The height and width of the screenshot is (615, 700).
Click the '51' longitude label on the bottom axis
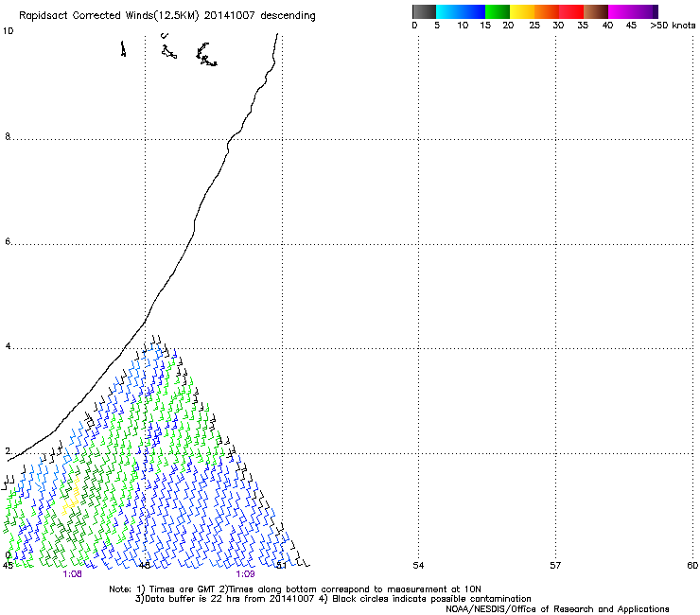pyautogui.click(x=281, y=566)
